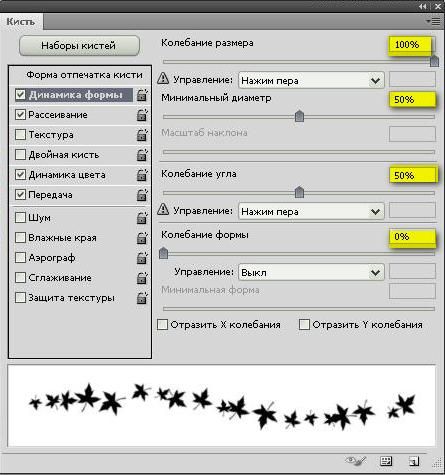
Task: Enable the Сглаживание checkbox
Action: click(20, 278)
